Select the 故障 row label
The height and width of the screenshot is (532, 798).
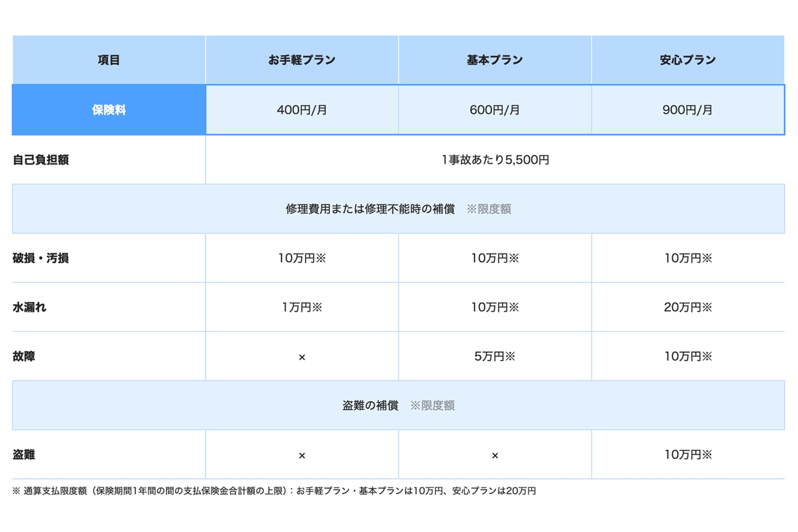(24, 356)
